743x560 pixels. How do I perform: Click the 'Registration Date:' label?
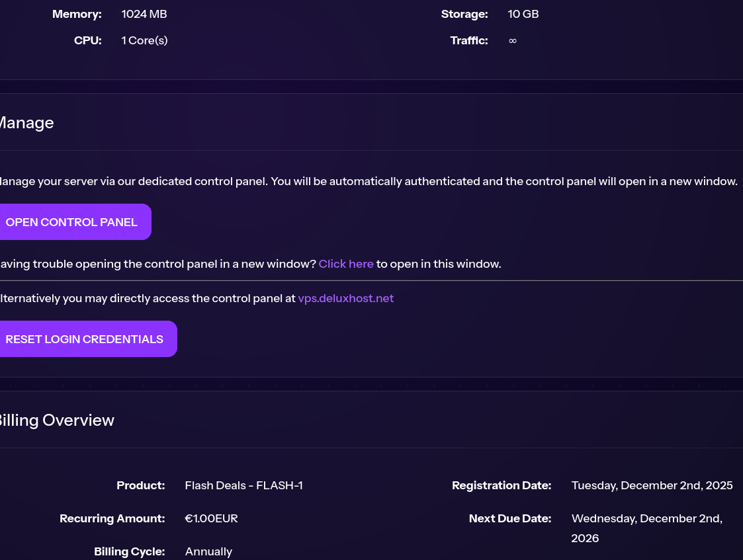[x=502, y=486]
